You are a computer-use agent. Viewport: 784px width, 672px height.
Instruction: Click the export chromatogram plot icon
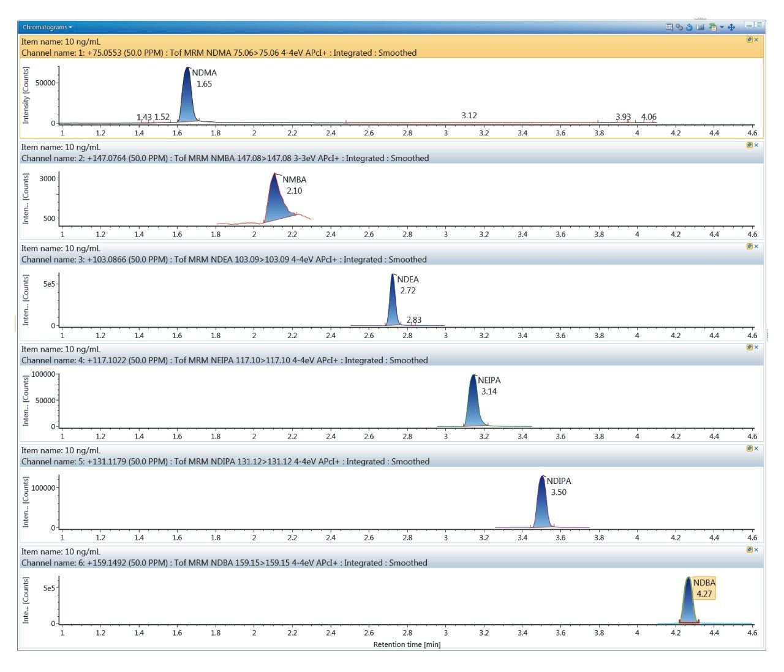coord(712,27)
